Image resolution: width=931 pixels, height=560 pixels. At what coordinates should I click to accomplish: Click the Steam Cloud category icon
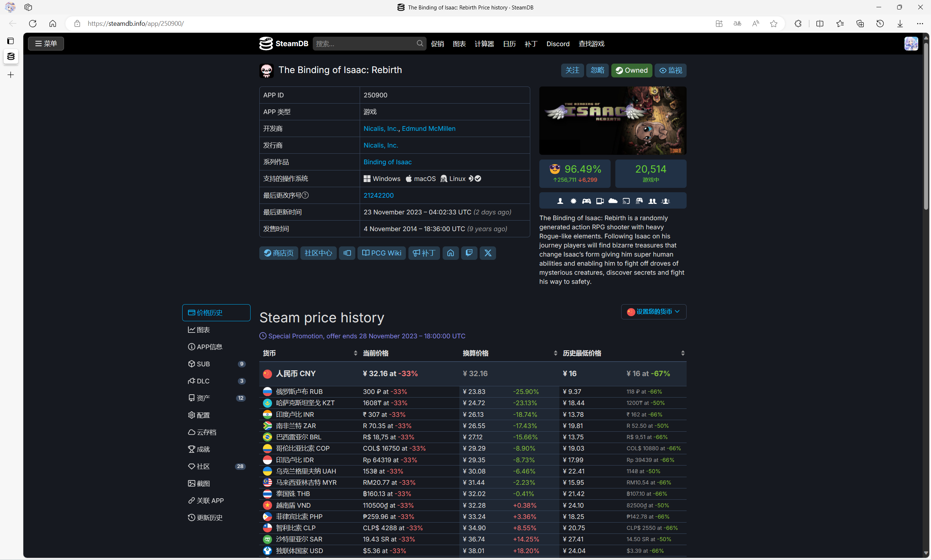click(x=613, y=201)
